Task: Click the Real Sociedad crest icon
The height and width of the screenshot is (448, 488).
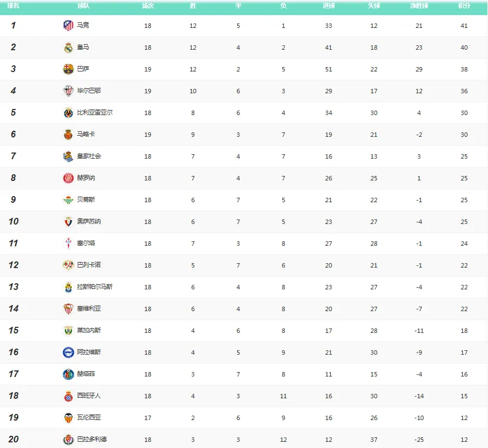Action: tap(68, 156)
